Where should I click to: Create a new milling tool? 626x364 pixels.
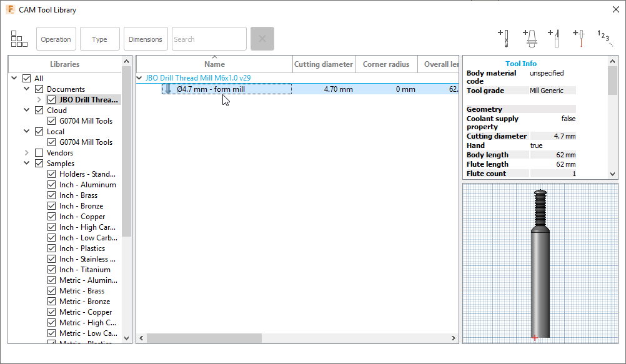(504, 38)
